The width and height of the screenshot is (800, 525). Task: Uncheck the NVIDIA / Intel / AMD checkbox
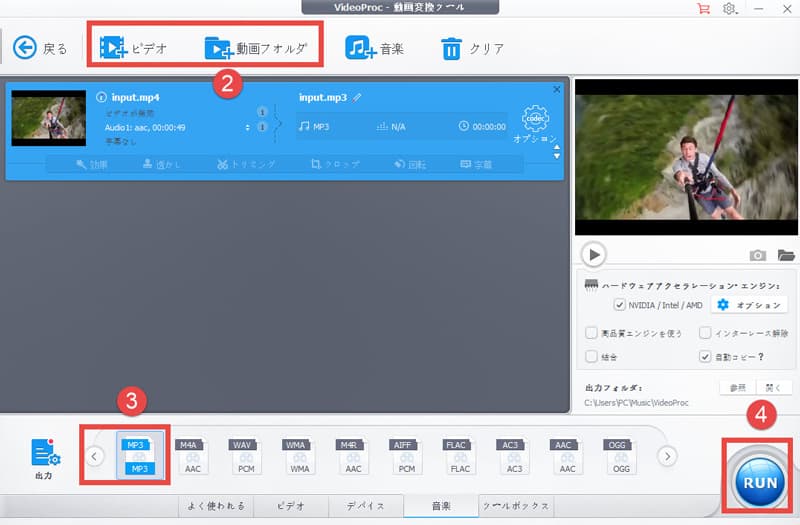pyautogui.click(x=620, y=304)
